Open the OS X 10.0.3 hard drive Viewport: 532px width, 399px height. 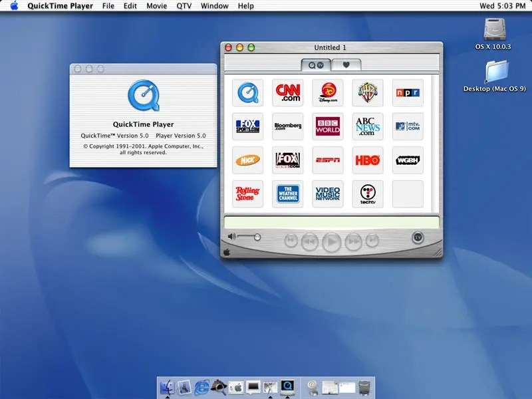pos(494,34)
